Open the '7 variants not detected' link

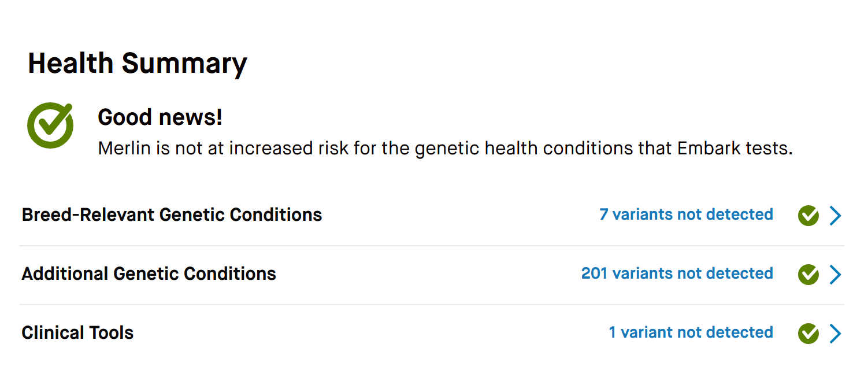pos(686,215)
